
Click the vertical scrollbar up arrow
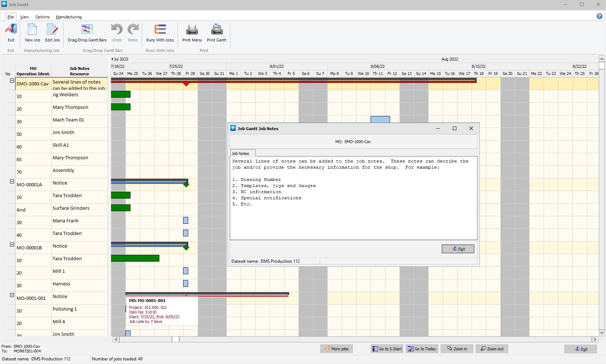(602, 58)
